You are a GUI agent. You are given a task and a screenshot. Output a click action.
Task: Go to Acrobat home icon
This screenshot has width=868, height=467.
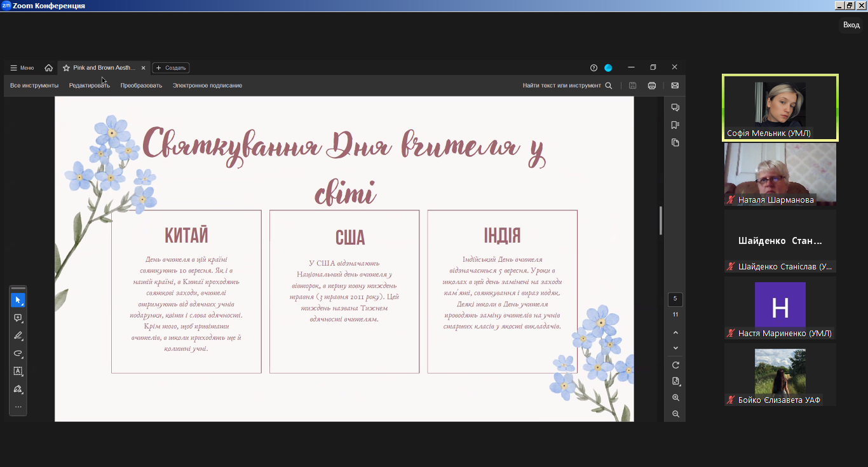[x=49, y=67]
